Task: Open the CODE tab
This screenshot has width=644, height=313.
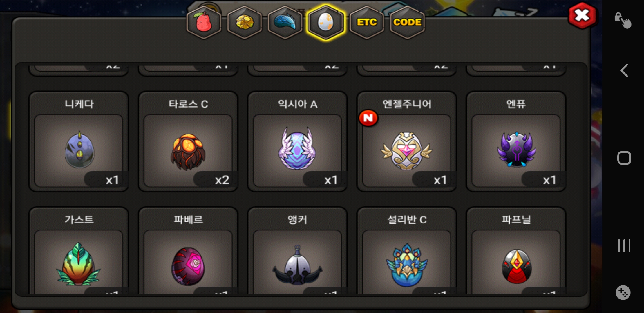Action: (x=407, y=23)
